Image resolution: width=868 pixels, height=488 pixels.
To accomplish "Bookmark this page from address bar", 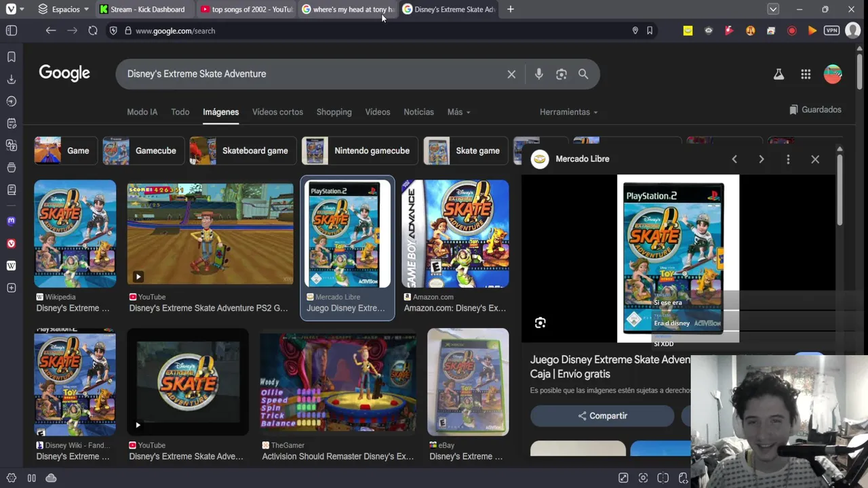I will (x=650, y=30).
